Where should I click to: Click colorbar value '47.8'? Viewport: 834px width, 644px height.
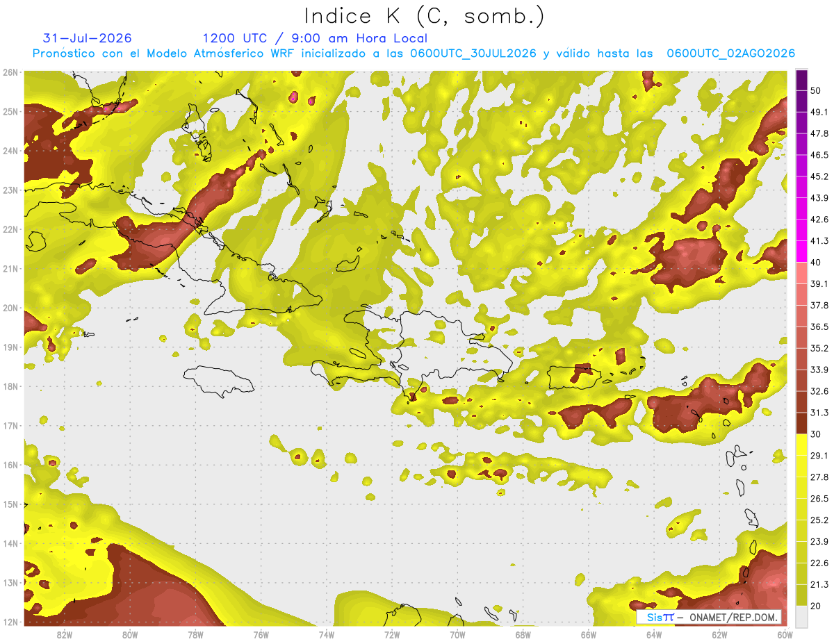(819, 133)
